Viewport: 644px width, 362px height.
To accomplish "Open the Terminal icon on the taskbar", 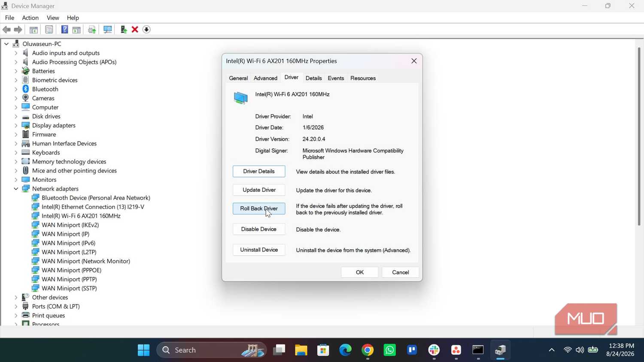I will pyautogui.click(x=478, y=350).
